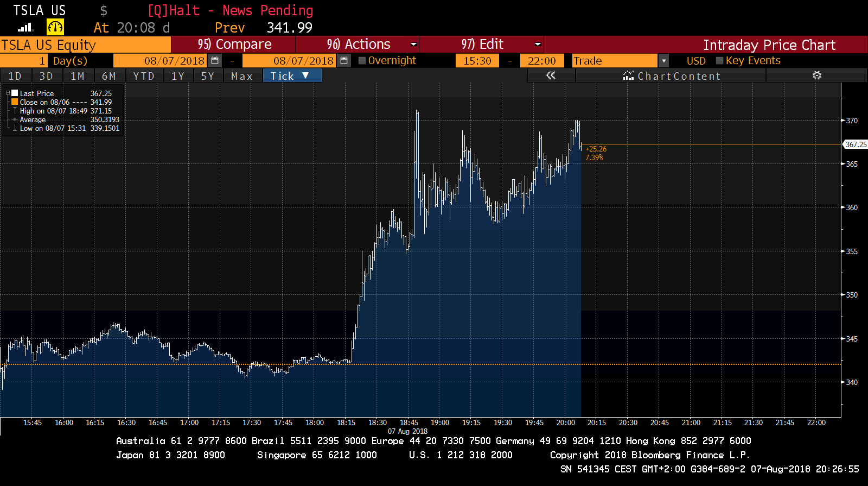Open the Chart Content panel
Viewport: 868px width, 486px height.
671,76
